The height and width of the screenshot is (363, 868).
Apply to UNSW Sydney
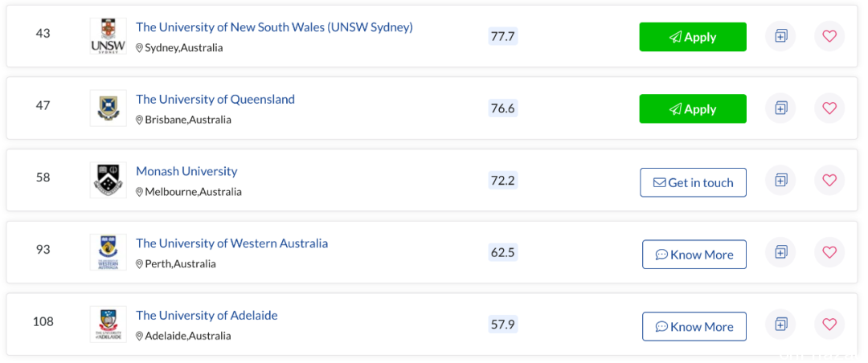(693, 37)
